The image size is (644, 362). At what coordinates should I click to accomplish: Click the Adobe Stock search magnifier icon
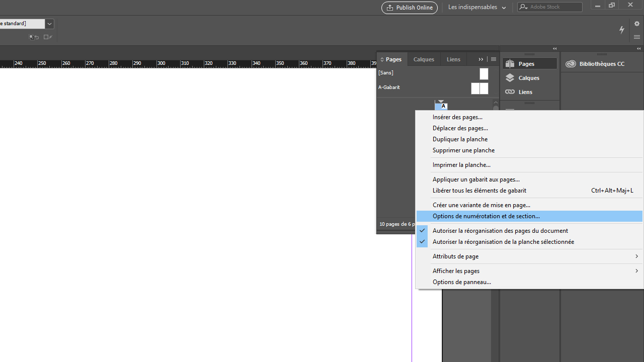click(x=524, y=7)
